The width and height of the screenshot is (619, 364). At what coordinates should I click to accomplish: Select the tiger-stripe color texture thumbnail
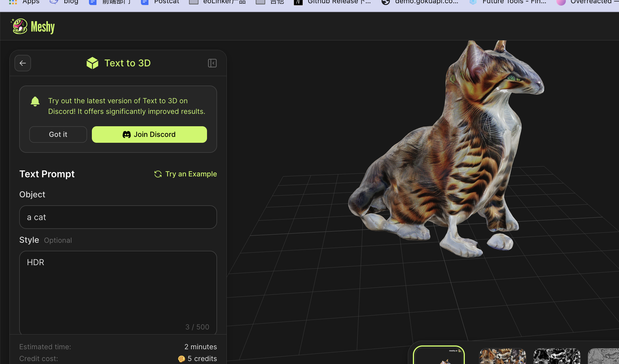tap(503, 356)
